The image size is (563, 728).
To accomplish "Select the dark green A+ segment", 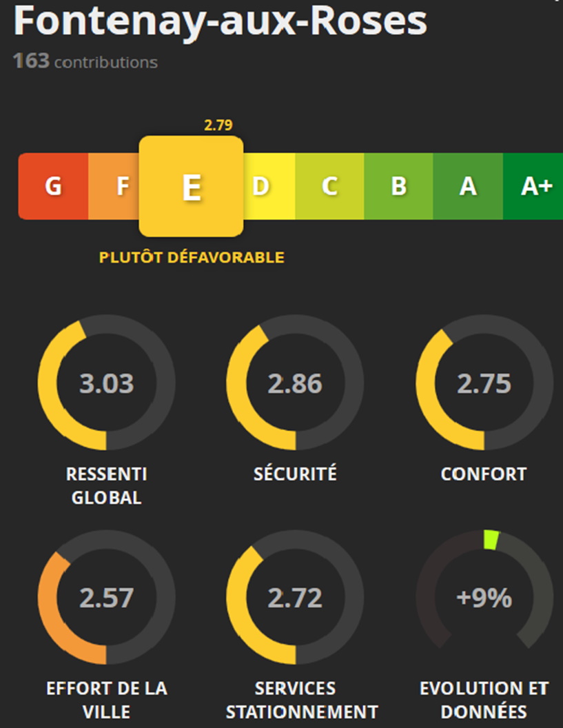I will (535, 186).
